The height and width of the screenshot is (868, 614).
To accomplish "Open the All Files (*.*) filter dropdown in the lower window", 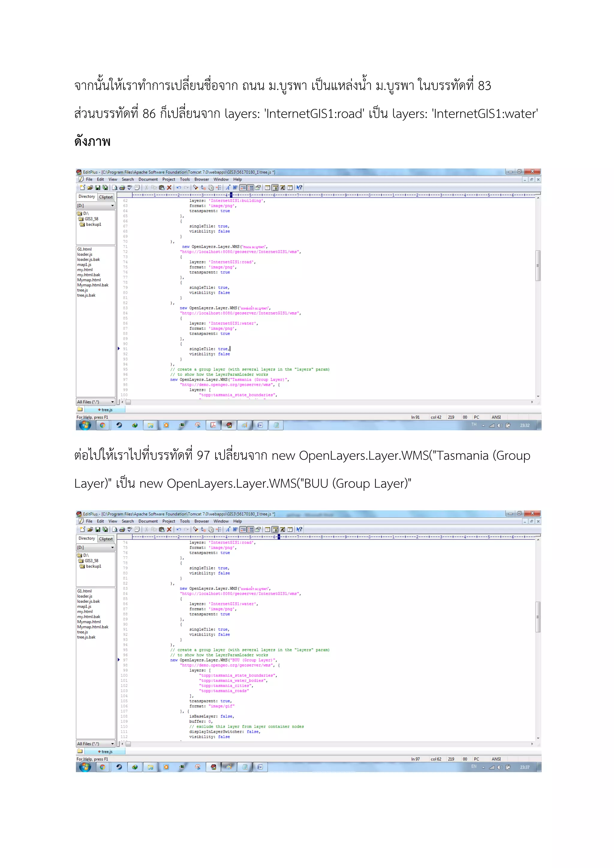I will (112, 744).
